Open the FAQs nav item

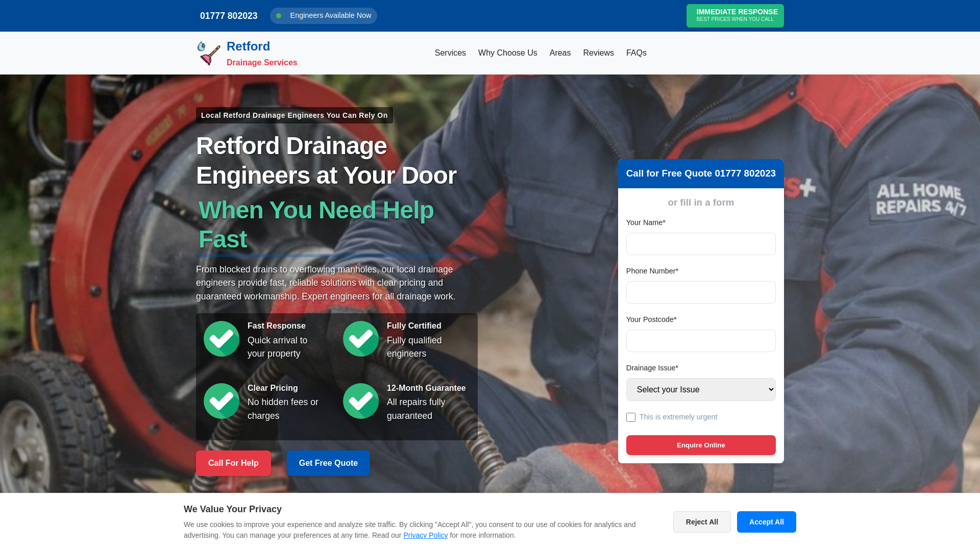[x=636, y=53]
